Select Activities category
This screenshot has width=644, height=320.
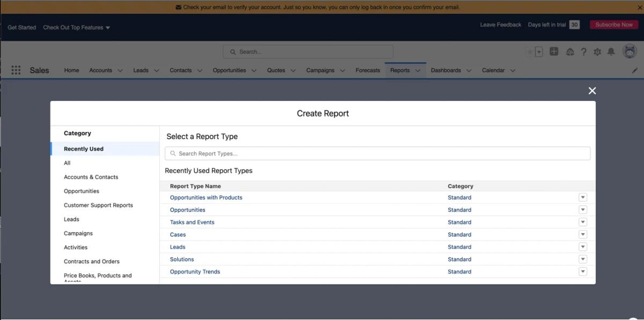point(76,248)
